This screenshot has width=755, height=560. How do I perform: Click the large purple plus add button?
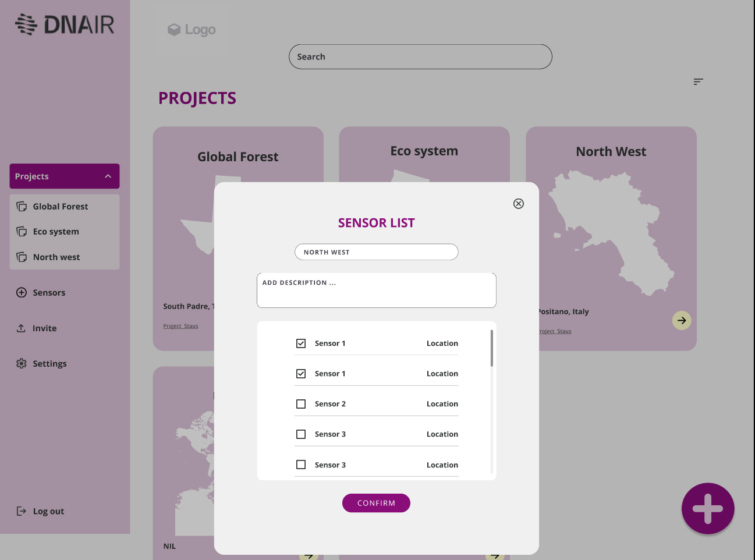[707, 508]
